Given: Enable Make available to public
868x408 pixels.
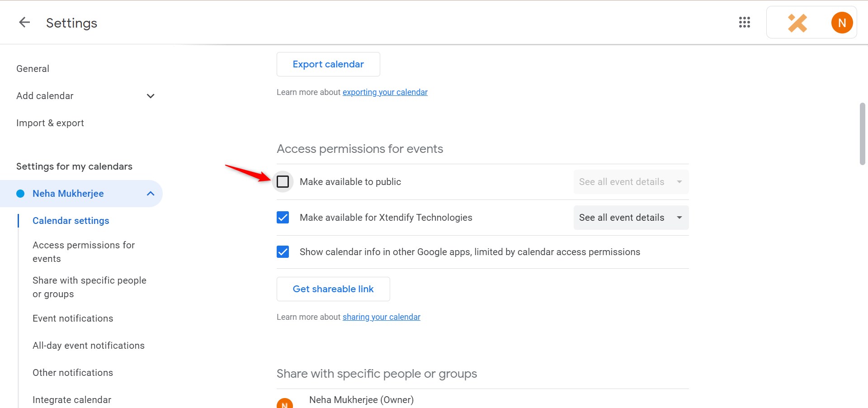Looking at the screenshot, I should click(x=283, y=181).
